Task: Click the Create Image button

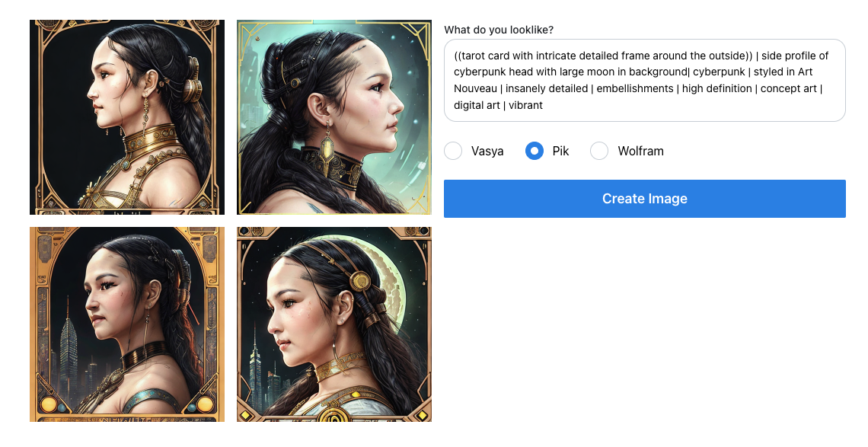Action: [x=644, y=199]
